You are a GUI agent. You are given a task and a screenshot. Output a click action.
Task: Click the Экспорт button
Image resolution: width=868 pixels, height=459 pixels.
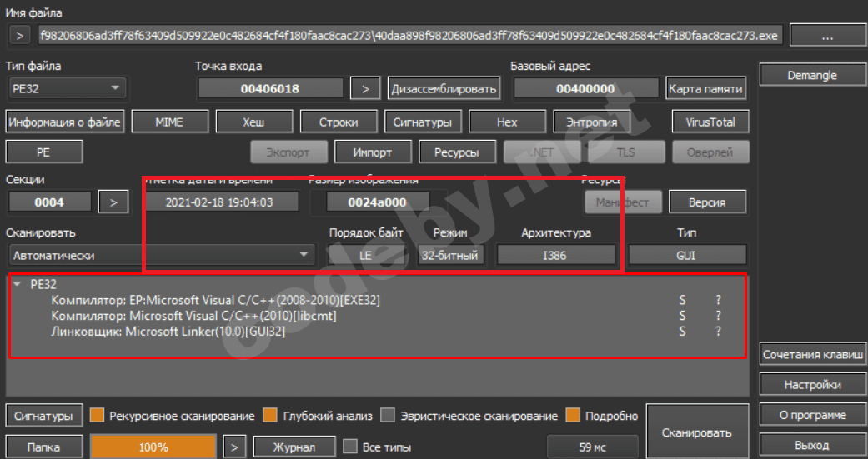tap(288, 152)
